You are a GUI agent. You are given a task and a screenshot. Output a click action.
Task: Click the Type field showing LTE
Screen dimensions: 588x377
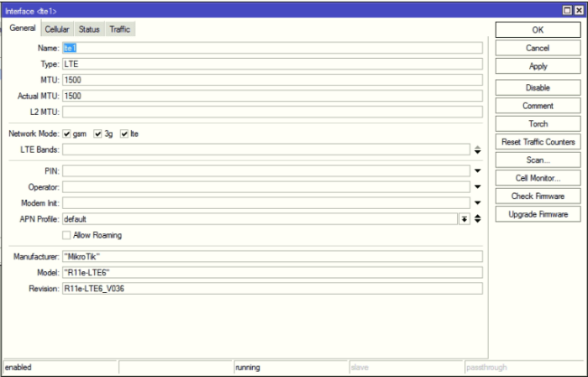click(272, 64)
